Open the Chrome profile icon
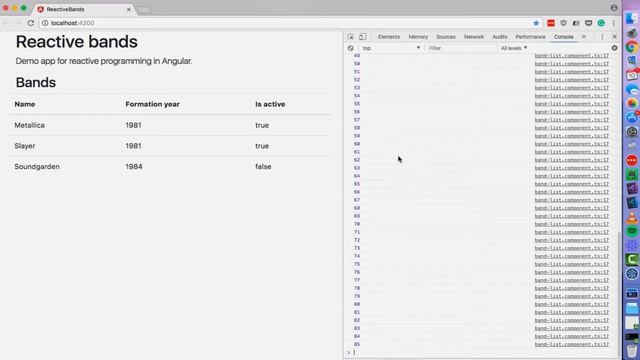 point(614,8)
